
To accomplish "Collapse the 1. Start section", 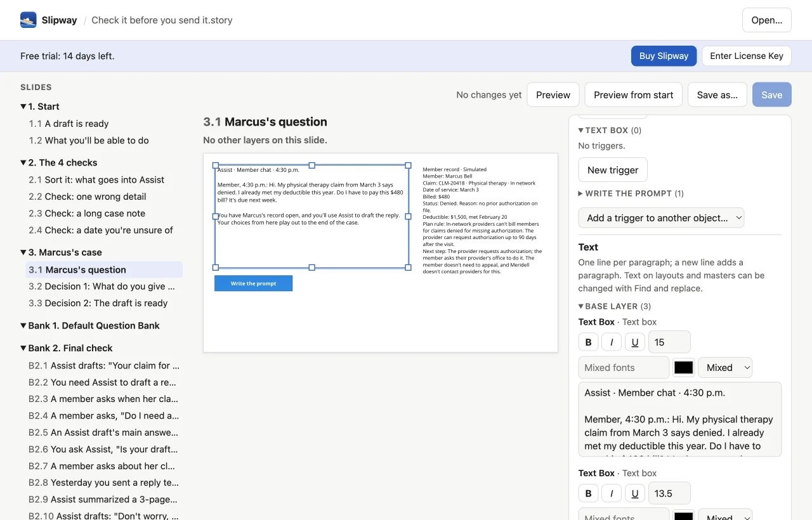I will tap(23, 107).
